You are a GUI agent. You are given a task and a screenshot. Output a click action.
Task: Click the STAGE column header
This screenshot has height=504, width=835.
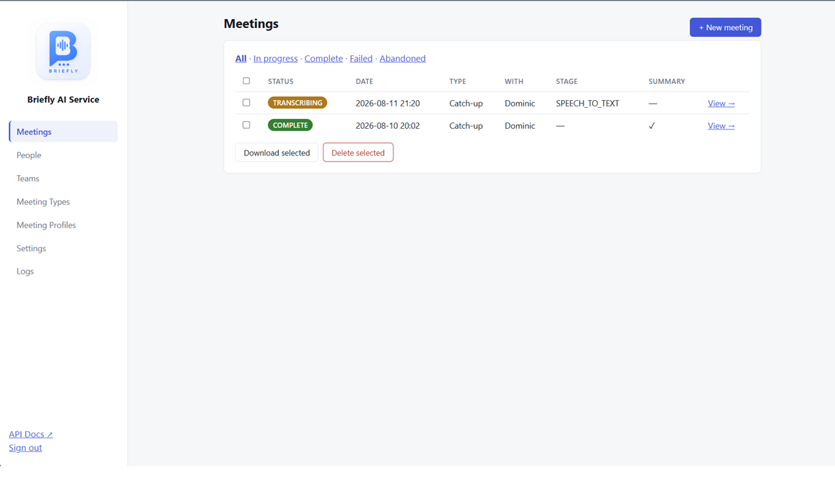(x=567, y=81)
